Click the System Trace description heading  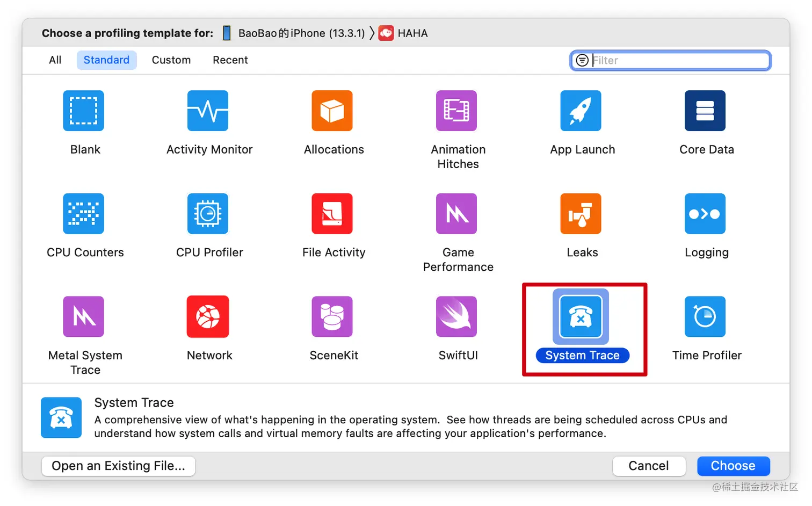click(134, 402)
